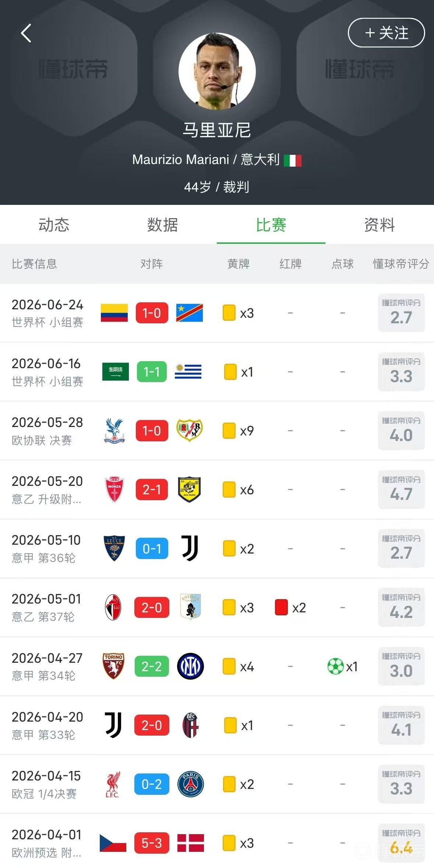Tap the Inter Milan logo

[x=190, y=666]
